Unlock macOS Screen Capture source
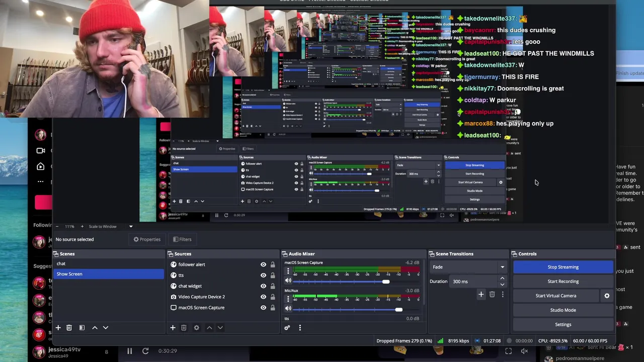 (273, 308)
